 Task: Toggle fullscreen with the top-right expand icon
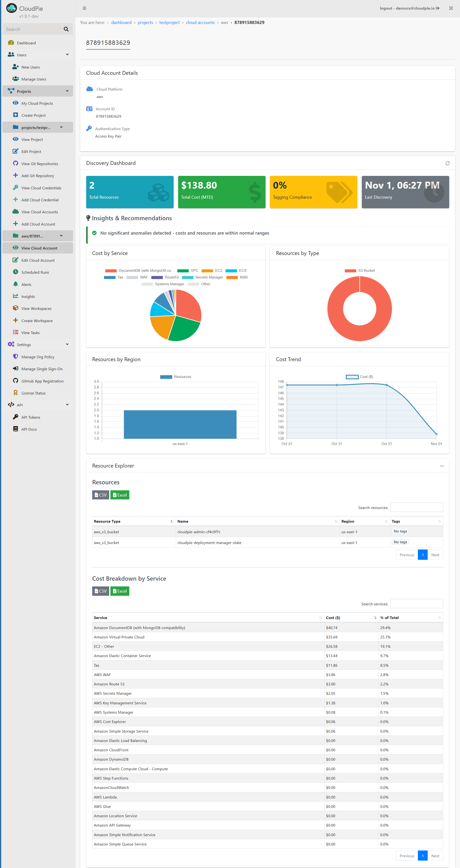[451, 8]
